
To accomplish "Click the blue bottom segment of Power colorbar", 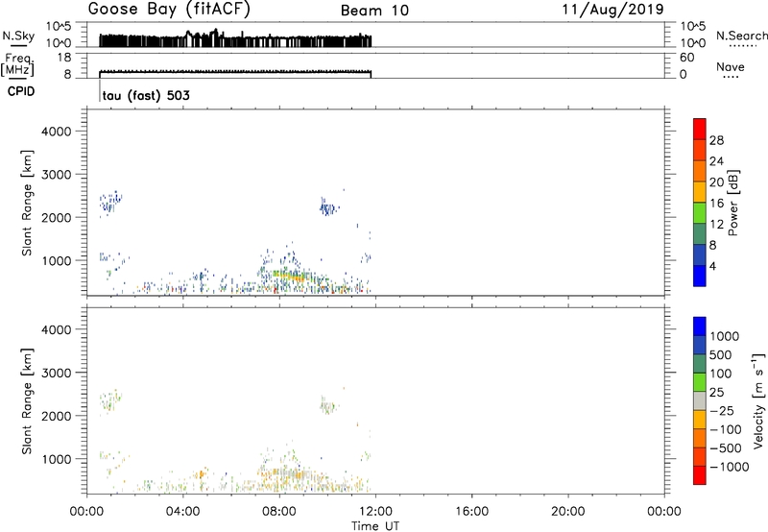I will [x=700, y=276].
